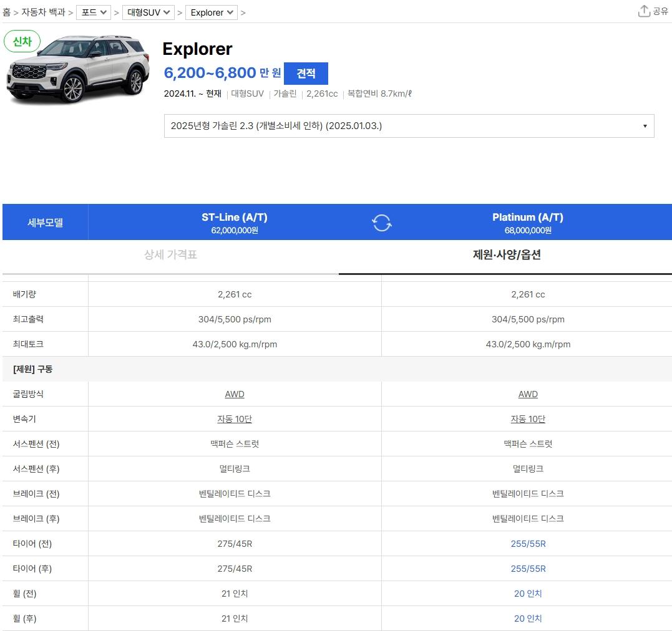
Task: Click Platinum 서스펜션 (후) 멀티링크 value
Action: (528, 469)
